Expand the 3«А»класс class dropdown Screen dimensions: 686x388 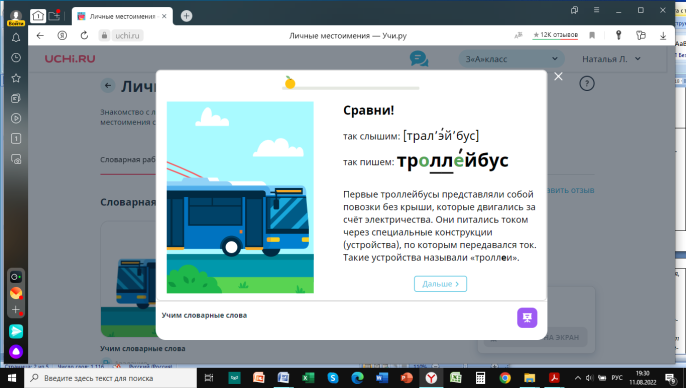[511, 59]
